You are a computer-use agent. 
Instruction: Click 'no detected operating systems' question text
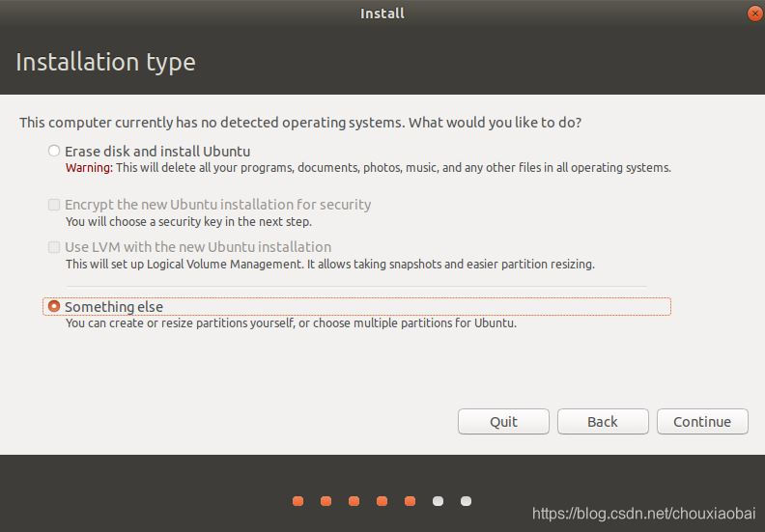(300, 123)
